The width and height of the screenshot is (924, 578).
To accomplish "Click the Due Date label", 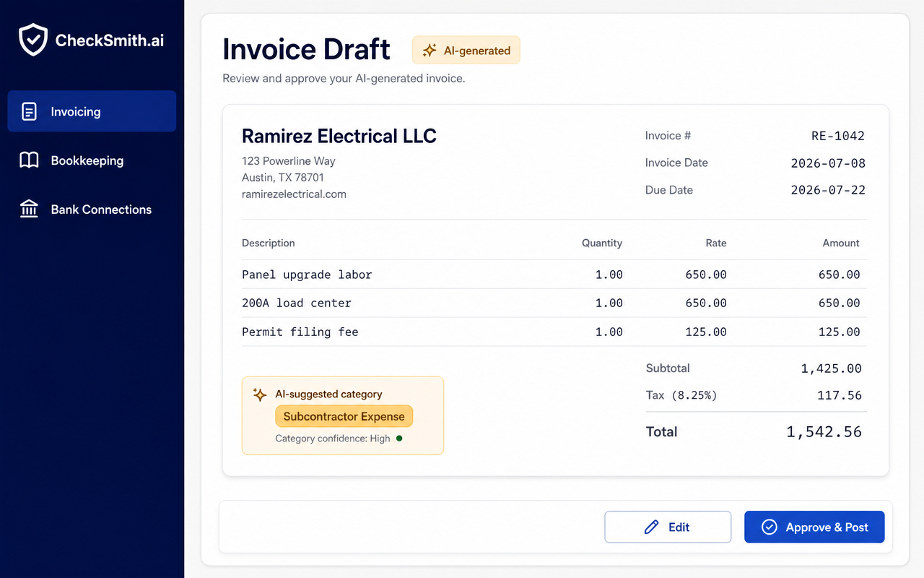I will tap(669, 190).
